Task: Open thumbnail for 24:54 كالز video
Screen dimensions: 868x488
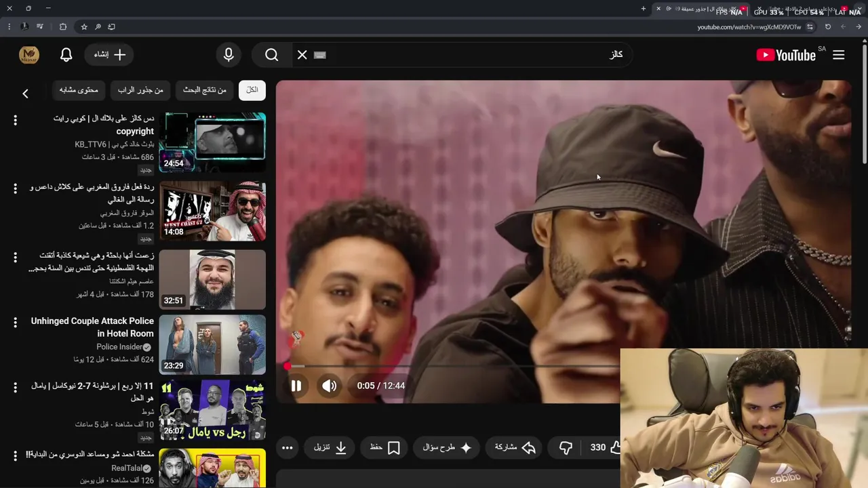Action: pyautogui.click(x=212, y=142)
